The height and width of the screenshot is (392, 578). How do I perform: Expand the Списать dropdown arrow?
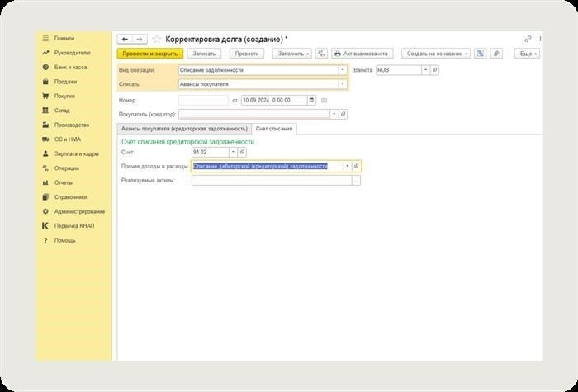343,84
